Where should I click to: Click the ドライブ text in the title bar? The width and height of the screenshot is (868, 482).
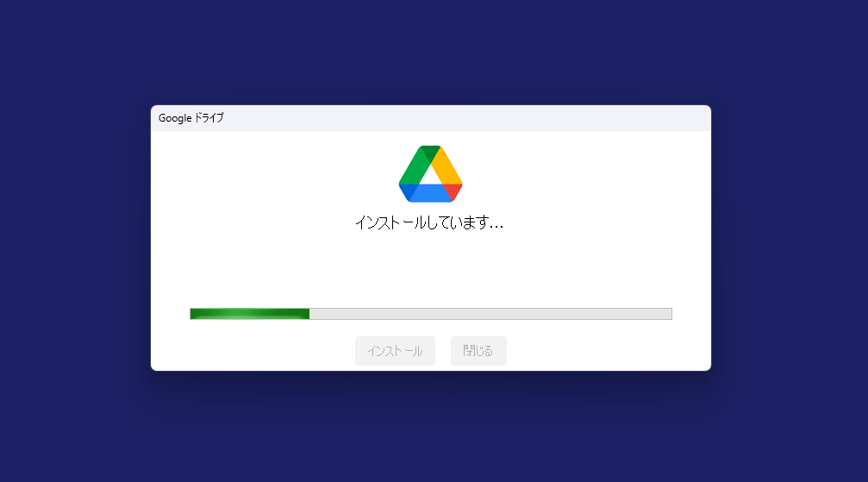coord(209,118)
